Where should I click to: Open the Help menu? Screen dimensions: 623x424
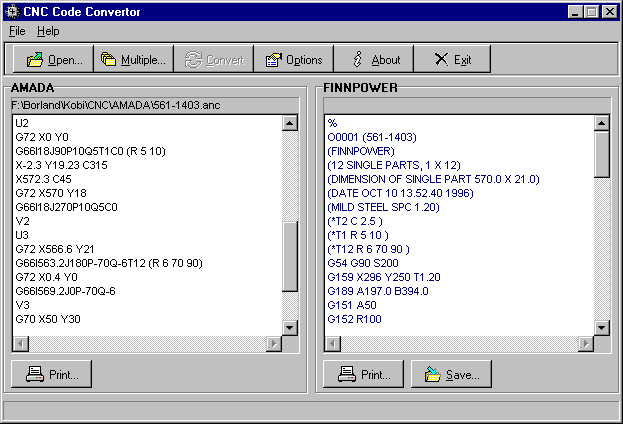click(x=48, y=31)
